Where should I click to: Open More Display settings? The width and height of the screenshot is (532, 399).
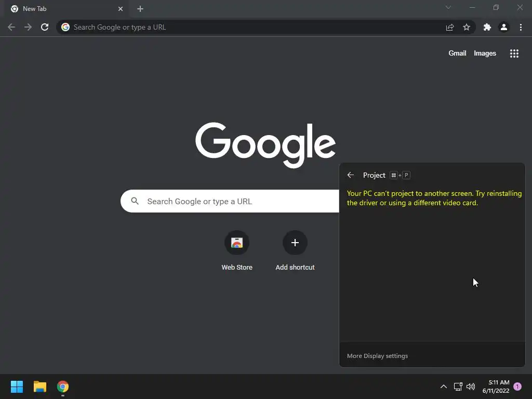377,356
